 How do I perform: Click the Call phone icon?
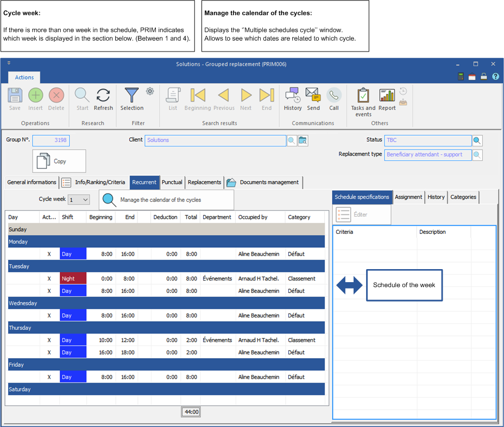tap(334, 95)
